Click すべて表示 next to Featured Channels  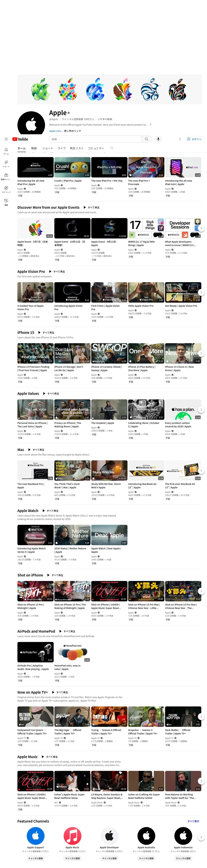pyautogui.click(x=193, y=821)
